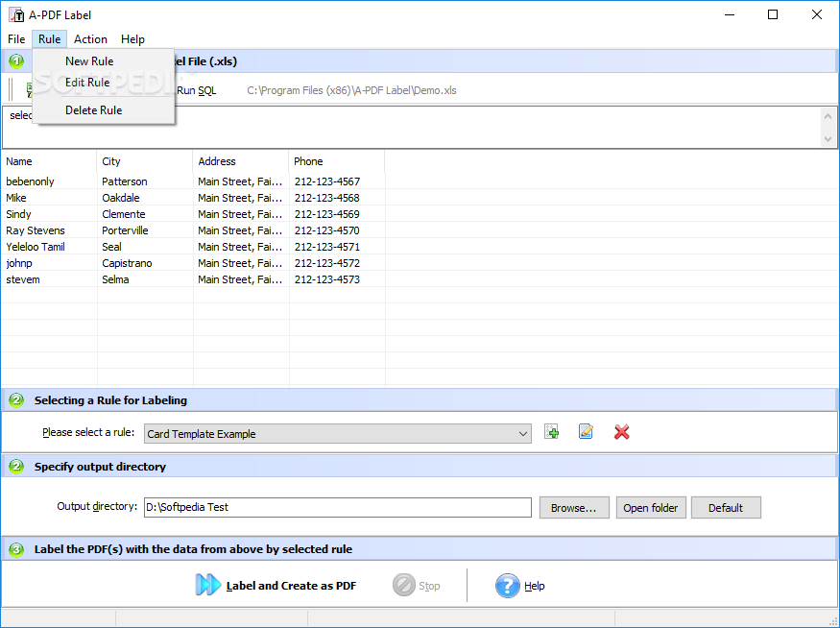Close the A-PDF Label window
This screenshot has height=628, width=840.
816,14
